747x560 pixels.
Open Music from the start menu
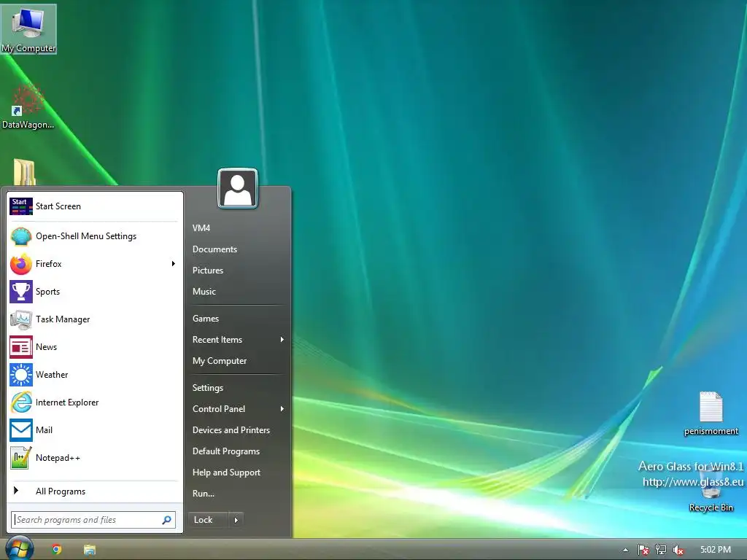tap(204, 292)
